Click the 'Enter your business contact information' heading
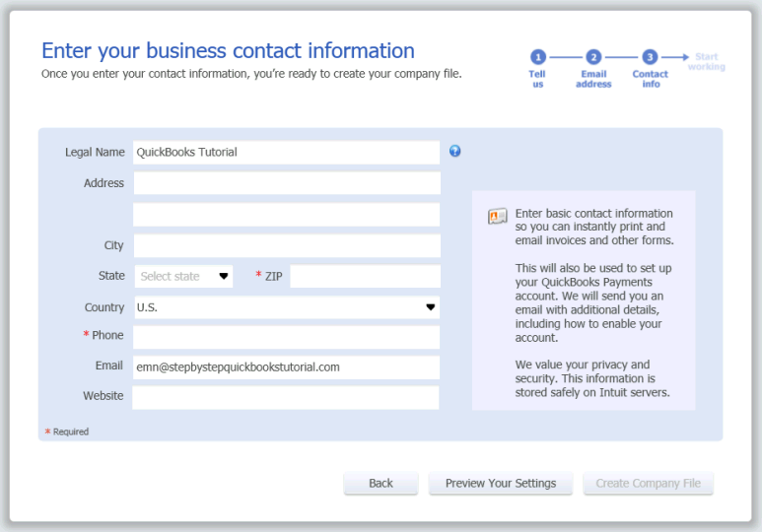Screen dimensions: 762x532 [228, 50]
